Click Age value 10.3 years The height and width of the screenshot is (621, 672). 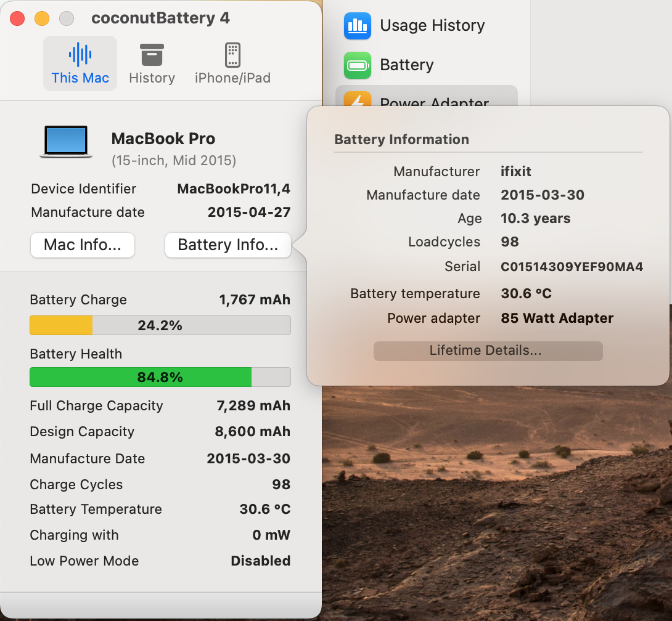pyautogui.click(x=536, y=219)
